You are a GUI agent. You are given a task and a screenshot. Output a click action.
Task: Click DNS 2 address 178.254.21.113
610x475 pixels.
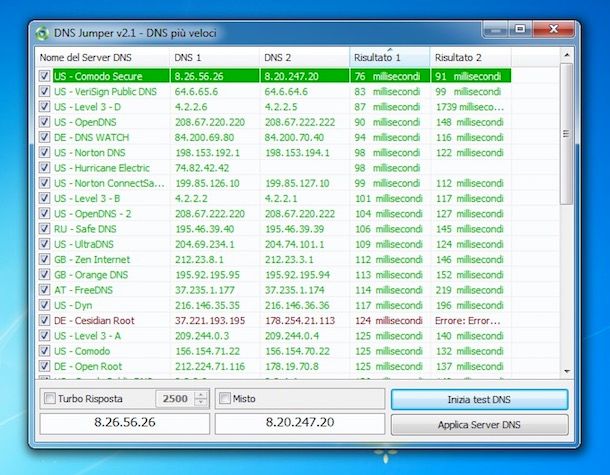300,321
